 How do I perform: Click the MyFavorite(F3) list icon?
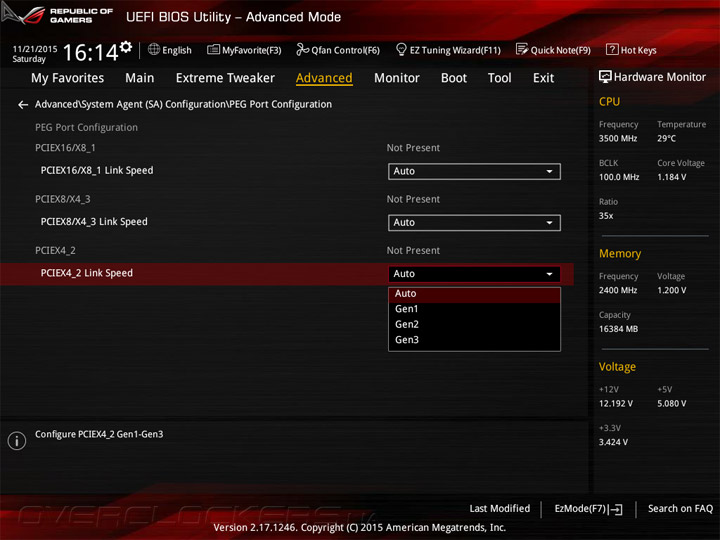pyautogui.click(x=213, y=50)
